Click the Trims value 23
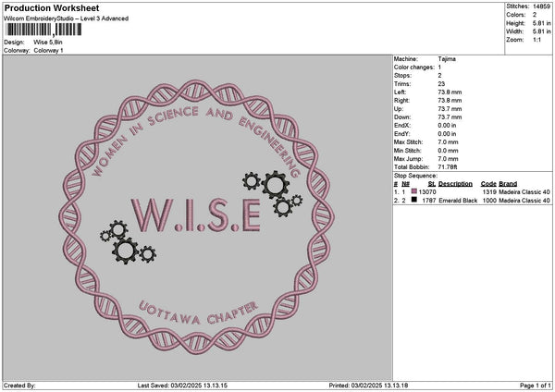 coord(441,84)
